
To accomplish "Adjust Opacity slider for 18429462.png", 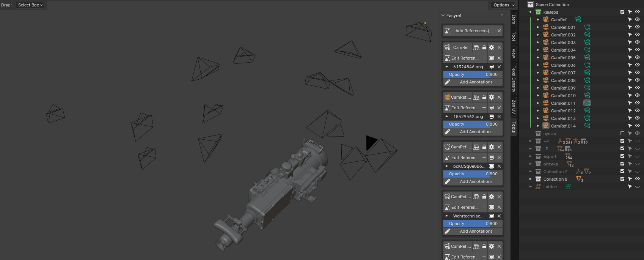I will pos(473,124).
